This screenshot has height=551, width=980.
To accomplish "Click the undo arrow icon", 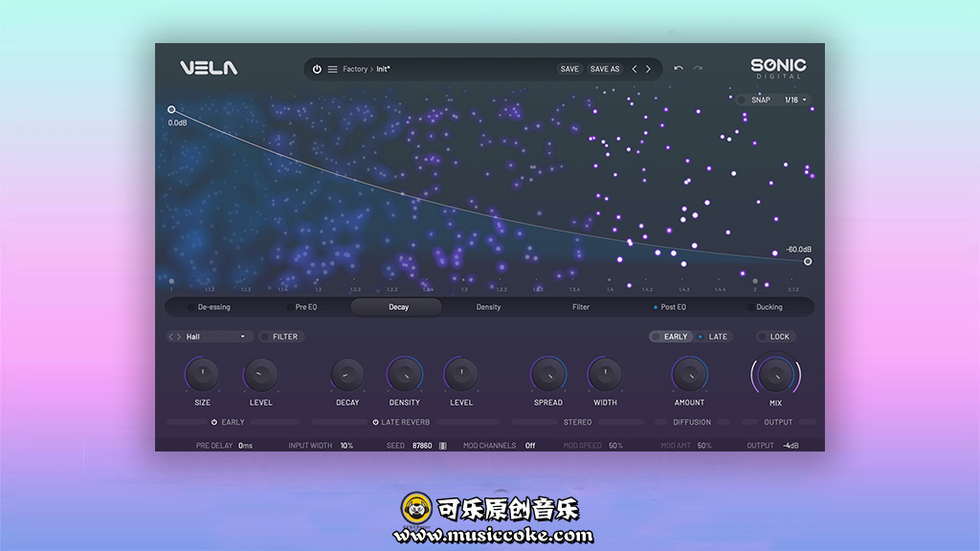I will 679,69.
